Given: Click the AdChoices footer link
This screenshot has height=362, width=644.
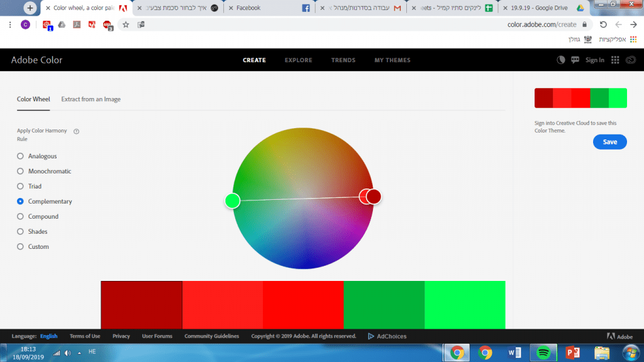Looking at the screenshot, I should tap(387, 336).
